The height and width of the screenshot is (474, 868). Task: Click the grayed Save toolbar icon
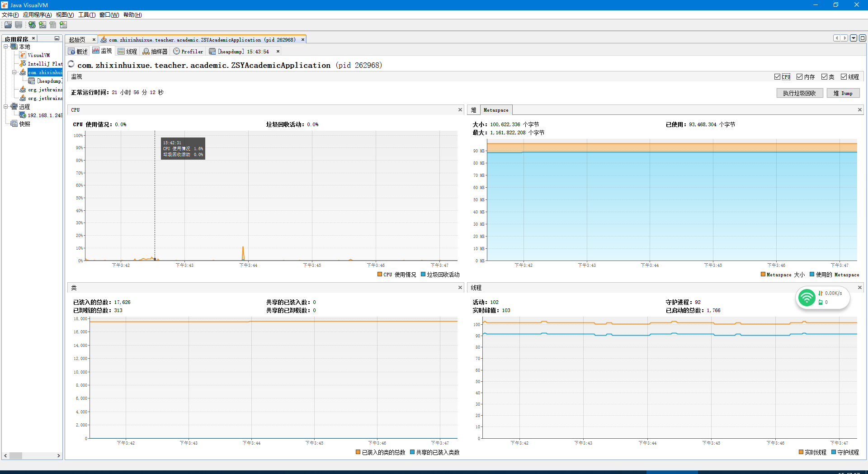tap(19, 25)
